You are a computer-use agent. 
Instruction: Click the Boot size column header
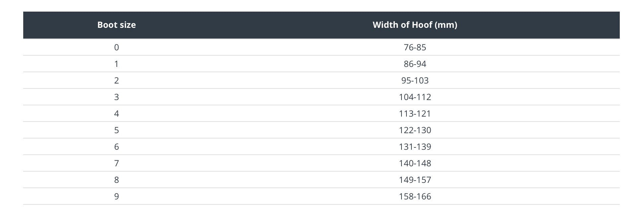pos(116,25)
